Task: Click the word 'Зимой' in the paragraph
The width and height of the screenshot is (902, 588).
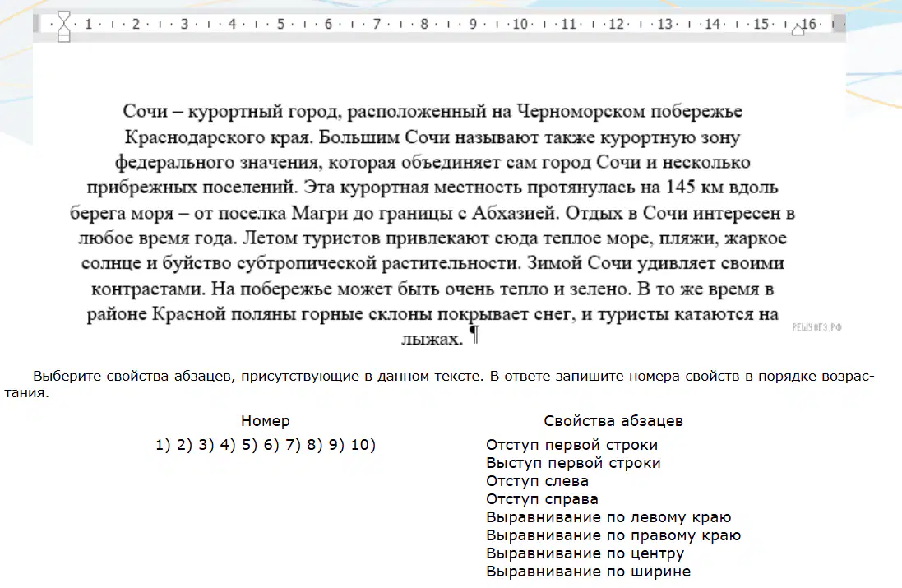Action: tap(554, 263)
